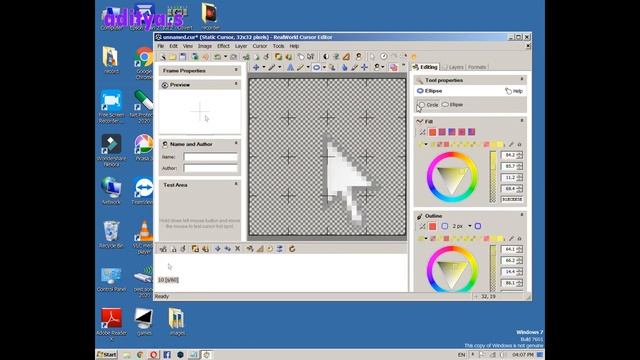Select the blue four-point star tool
The width and height of the screenshot is (640, 360).
[x=364, y=67]
